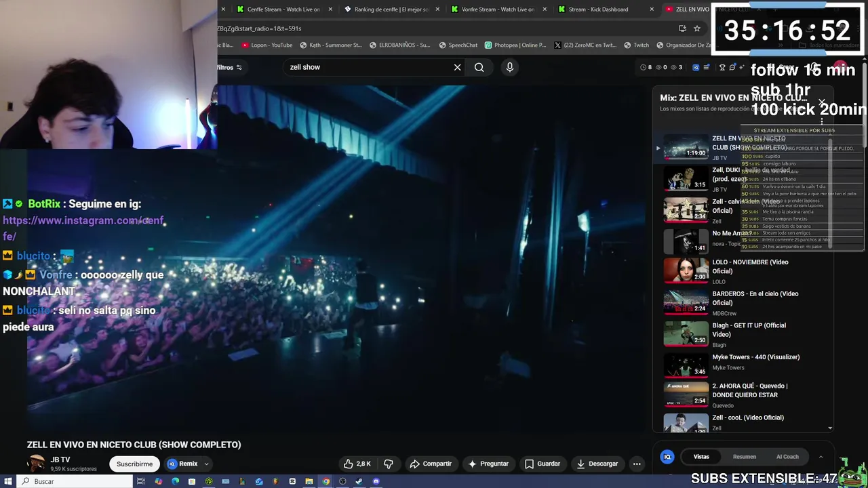Open the filtros filter settings
This screenshot has height=488, width=868.
229,67
